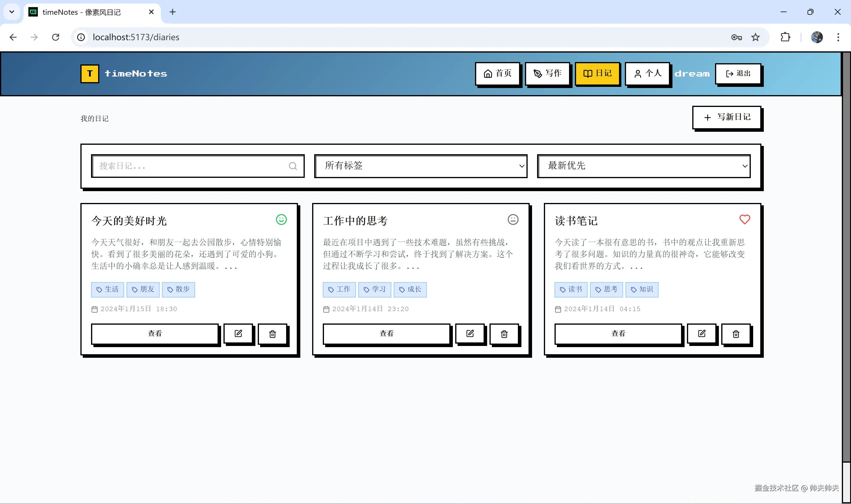Click trash icon on 今天的美好时光 card

tap(272, 334)
